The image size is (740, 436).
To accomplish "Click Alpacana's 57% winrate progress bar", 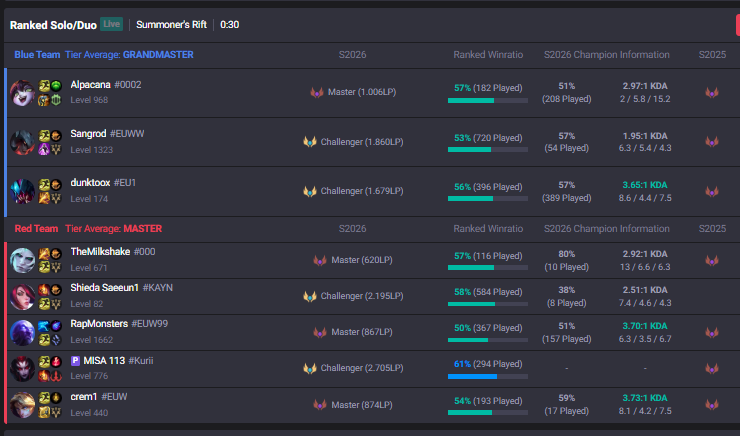I will 488,101.
